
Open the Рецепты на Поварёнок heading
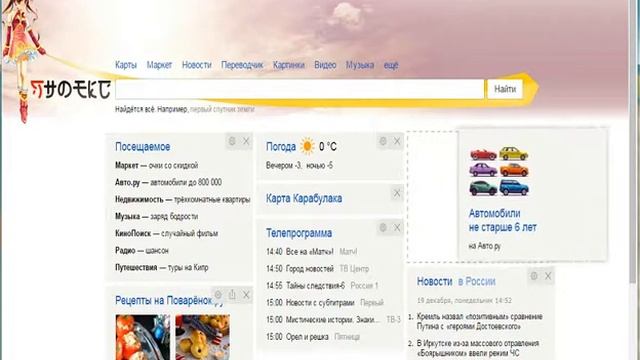point(169,301)
